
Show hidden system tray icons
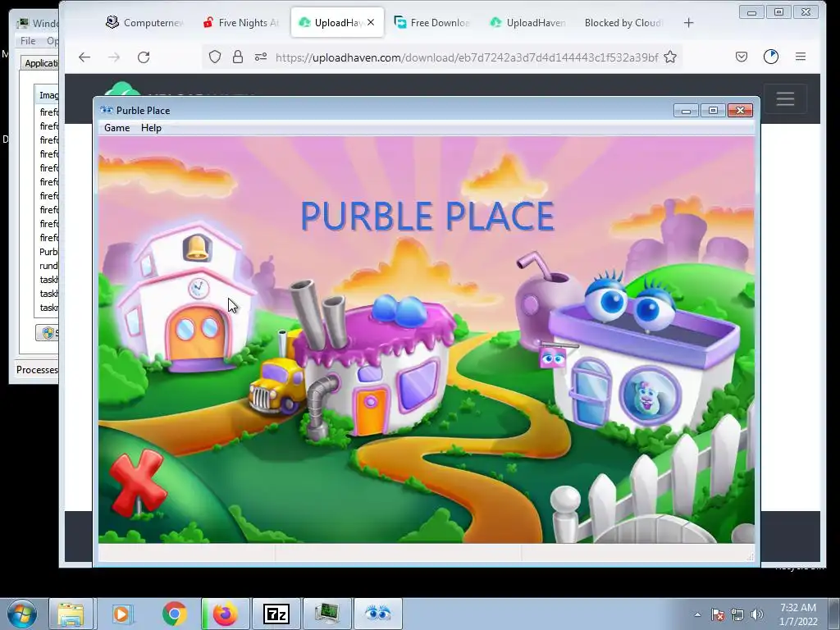click(x=697, y=614)
